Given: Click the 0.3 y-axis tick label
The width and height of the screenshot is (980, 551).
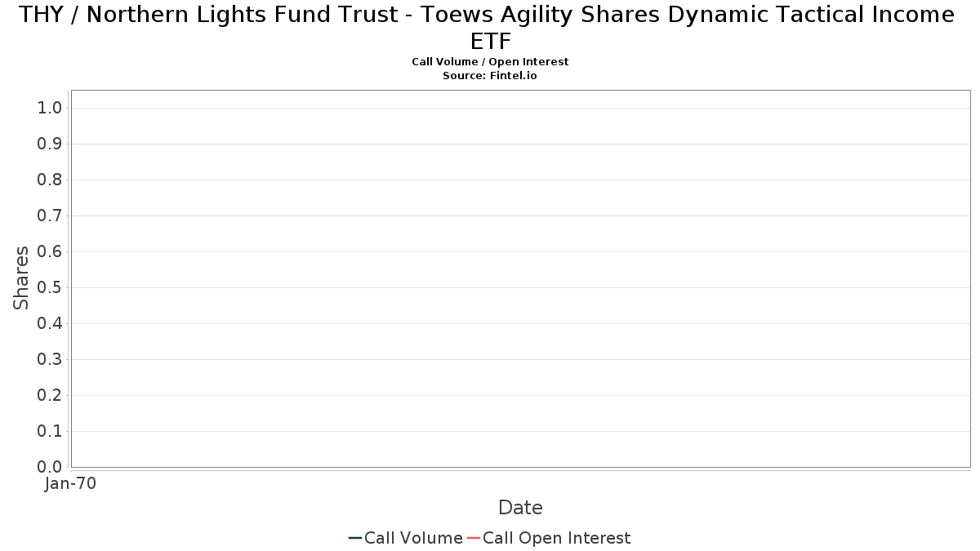Looking at the screenshot, I should tap(50, 359).
